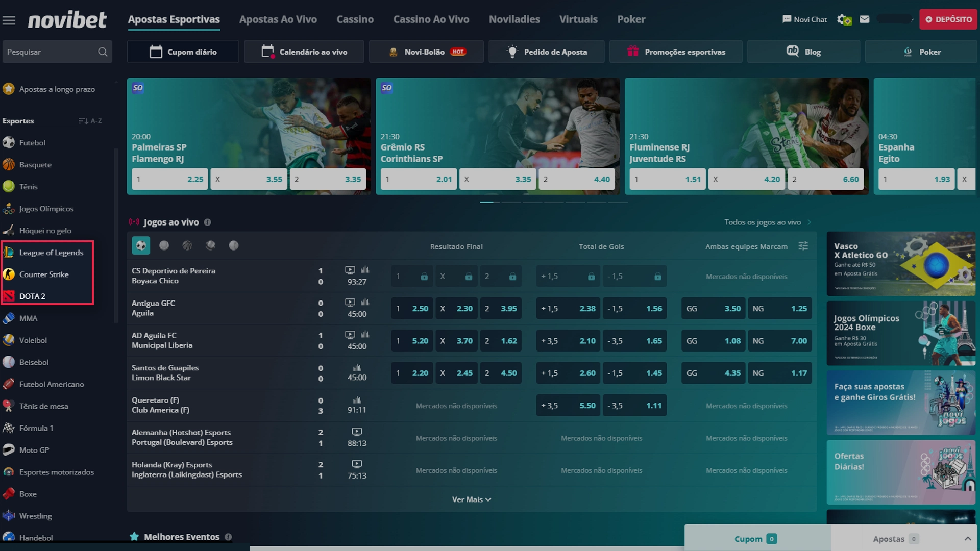Viewport: 980px width, 551px height.
Task: Open live stream icon for Holanda Esports
Action: pos(357,464)
